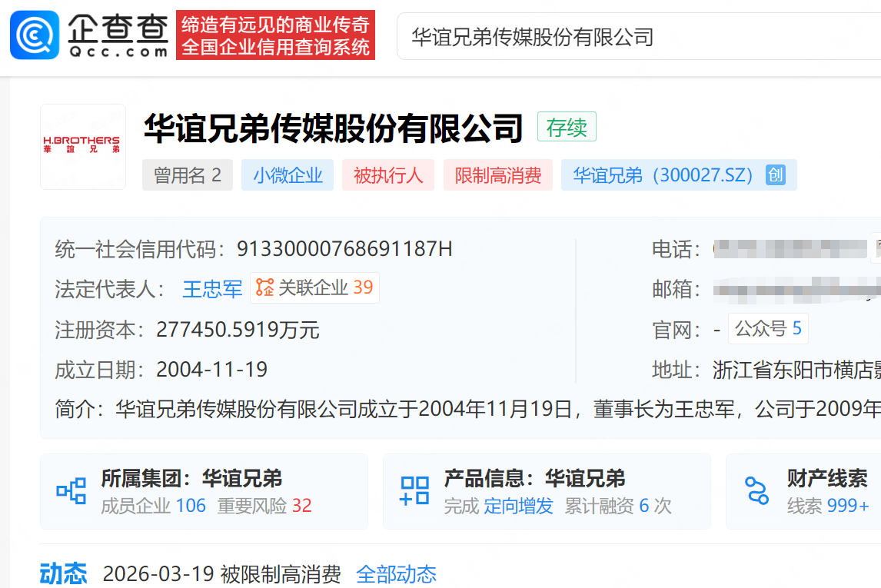Image resolution: width=881 pixels, height=588 pixels.
Task: Select credit code 91330000768691187H
Action: [344, 249]
